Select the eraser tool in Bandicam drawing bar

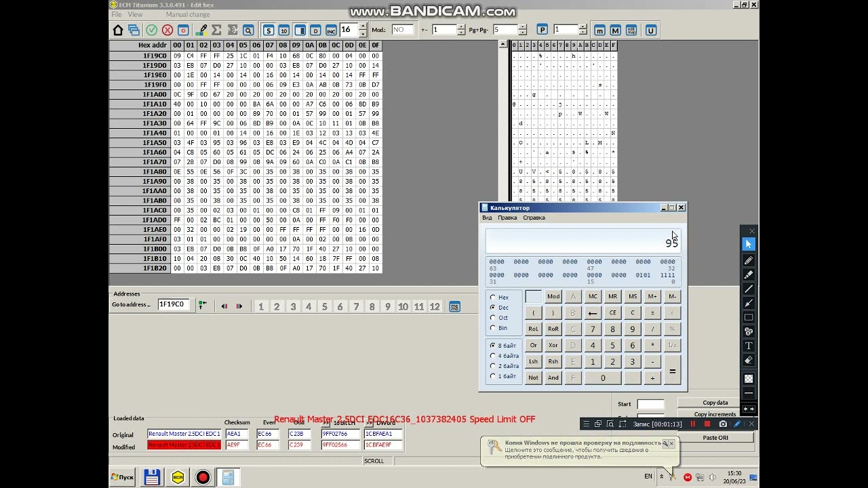pos(749,360)
